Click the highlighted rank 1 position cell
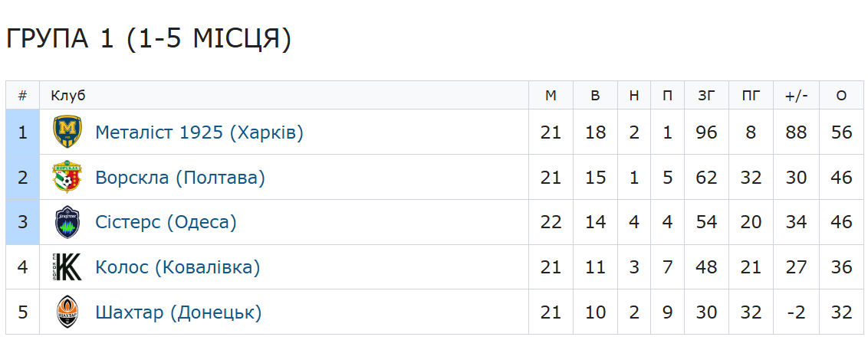 [23, 132]
